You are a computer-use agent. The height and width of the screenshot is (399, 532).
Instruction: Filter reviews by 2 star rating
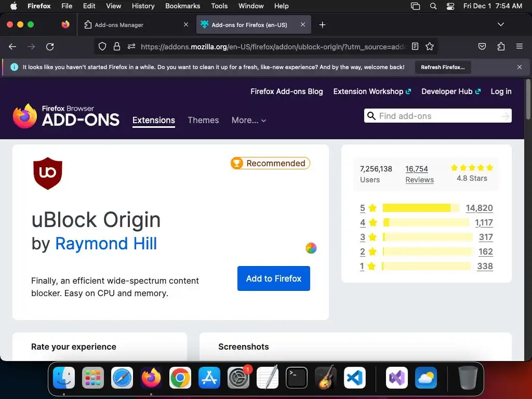(x=368, y=252)
